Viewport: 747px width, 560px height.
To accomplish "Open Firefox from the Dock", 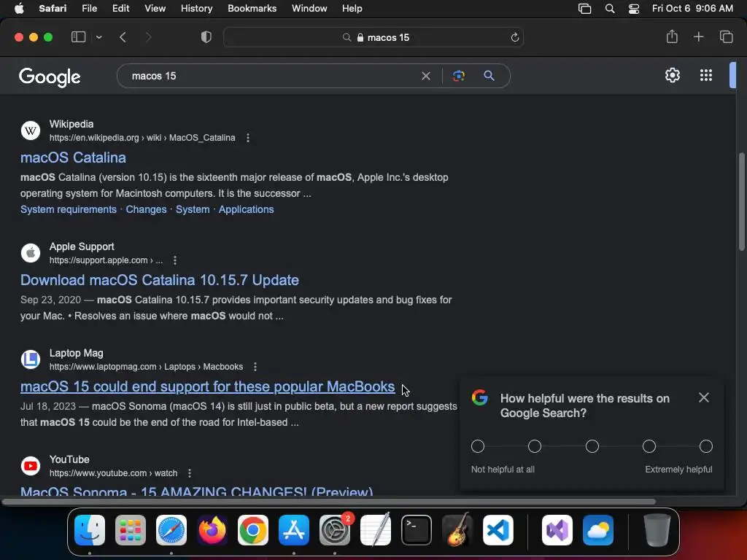I will (x=212, y=530).
